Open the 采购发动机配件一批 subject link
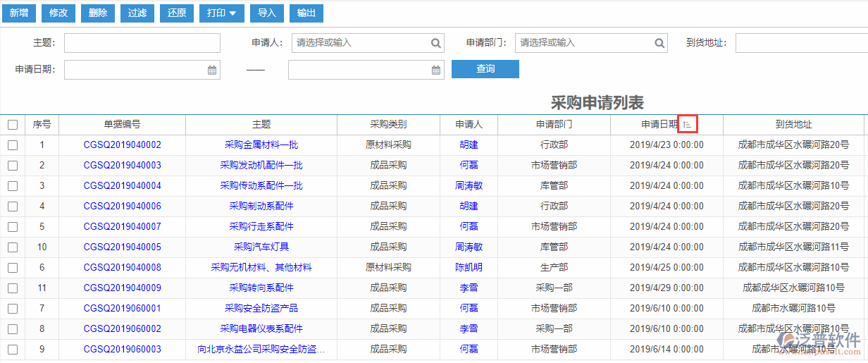 (x=261, y=166)
